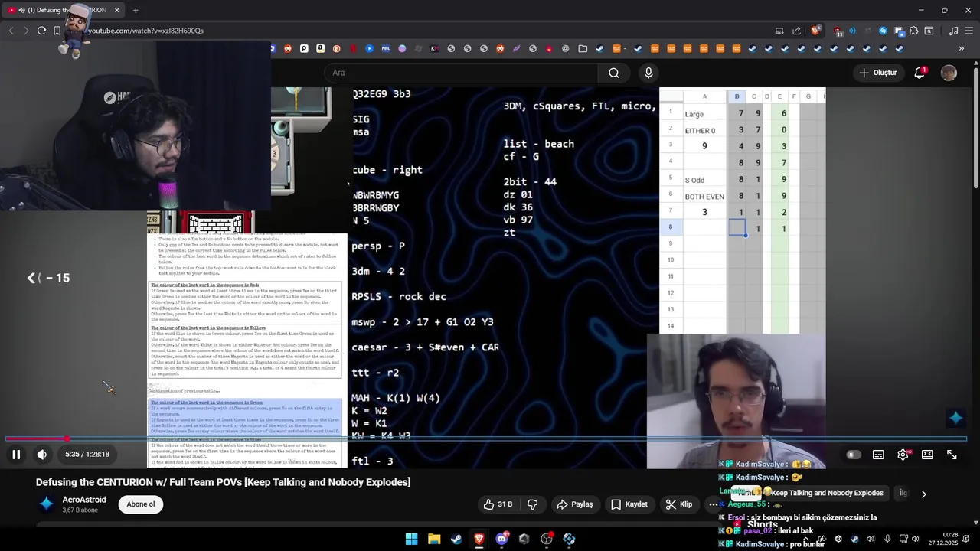Click the youtube.com address bar URL

coord(145,31)
